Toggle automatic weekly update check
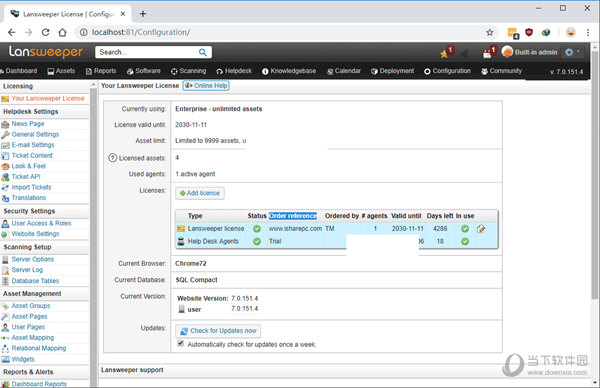The width and height of the screenshot is (600, 388). [180, 344]
